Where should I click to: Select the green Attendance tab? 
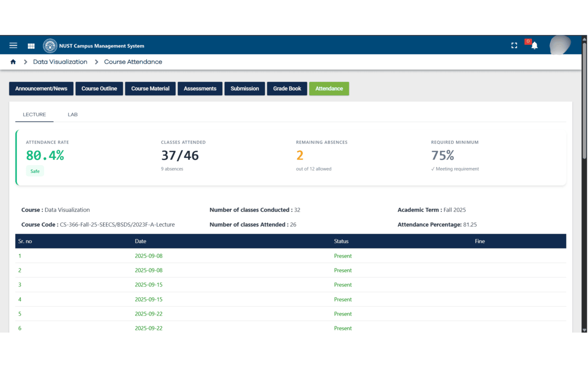point(329,89)
